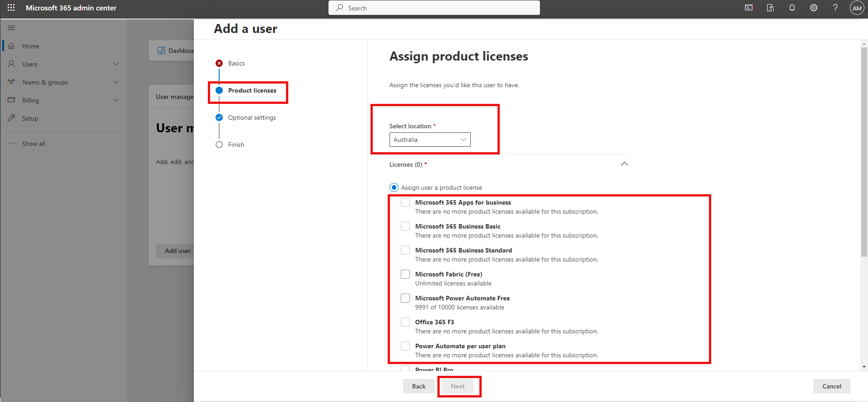Click the help question mark icon
Image resolution: width=868 pixels, height=402 pixels.
point(835,8)
